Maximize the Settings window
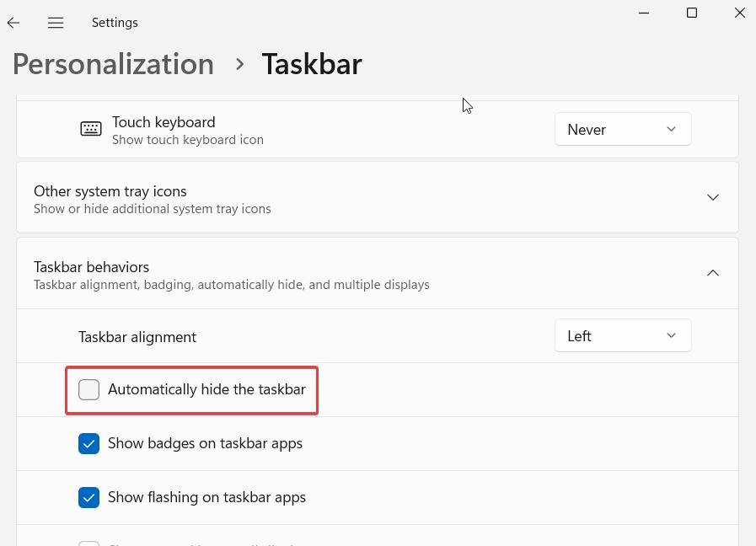This screenshot has height=546, width=756. pos(692,13)
